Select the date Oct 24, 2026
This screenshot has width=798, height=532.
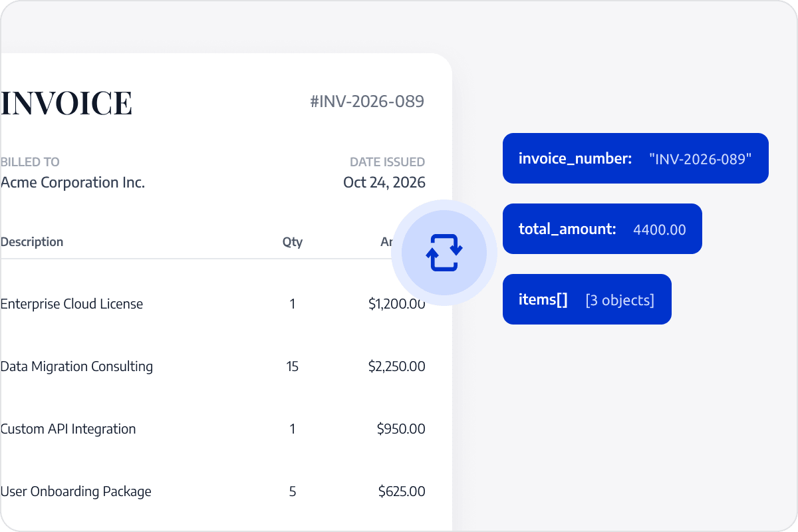click(x=384, y=182)
